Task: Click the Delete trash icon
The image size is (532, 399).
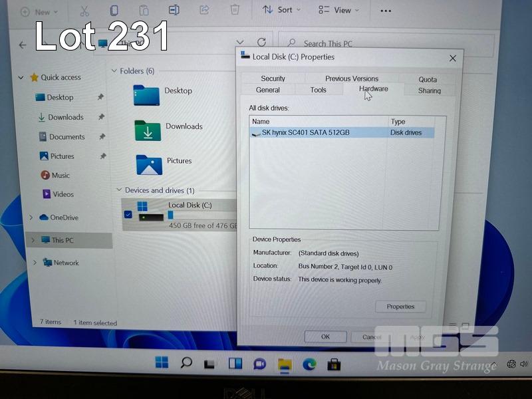Action: [235, 10]
